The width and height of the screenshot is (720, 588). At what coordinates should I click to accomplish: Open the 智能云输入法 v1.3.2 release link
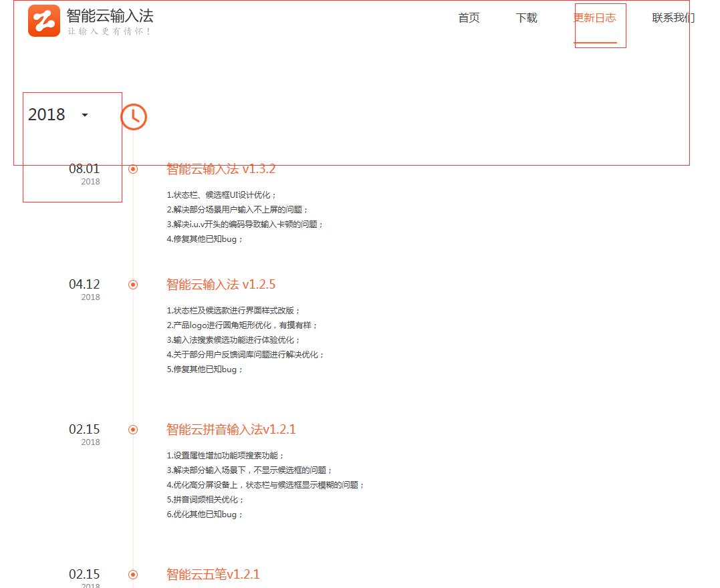(x=221, y=169)
